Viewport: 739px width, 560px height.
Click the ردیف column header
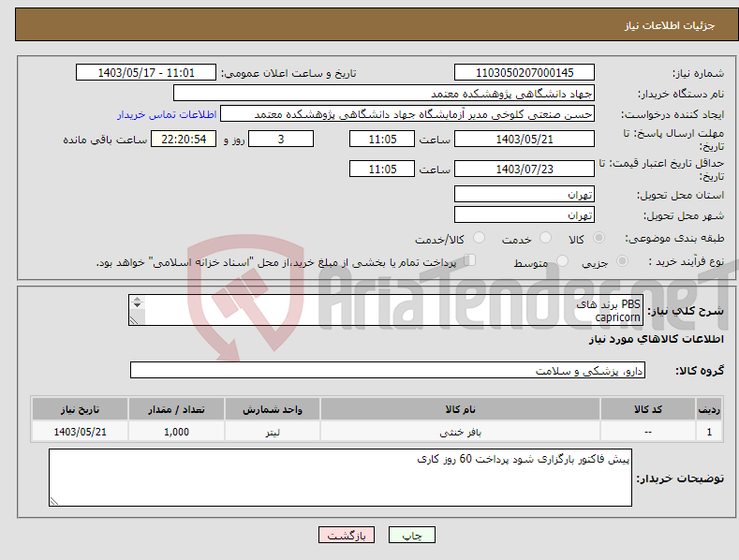(709, 409)
